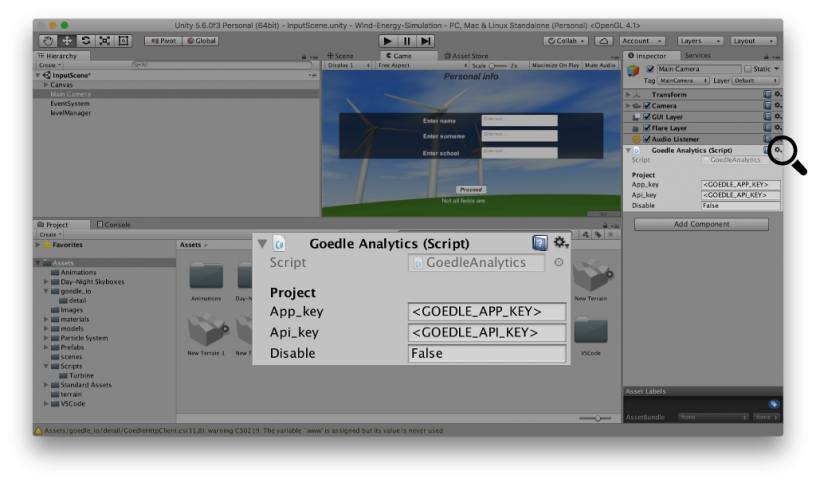Viewport: 816px width, 483px height.
Task: Open the Project Create dropdown
Action: (x=50, y=234)
